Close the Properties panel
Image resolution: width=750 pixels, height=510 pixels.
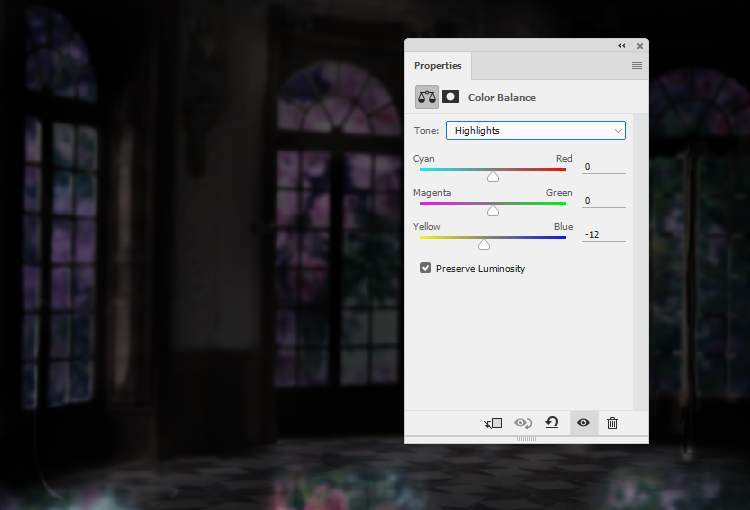pos(640,46)
